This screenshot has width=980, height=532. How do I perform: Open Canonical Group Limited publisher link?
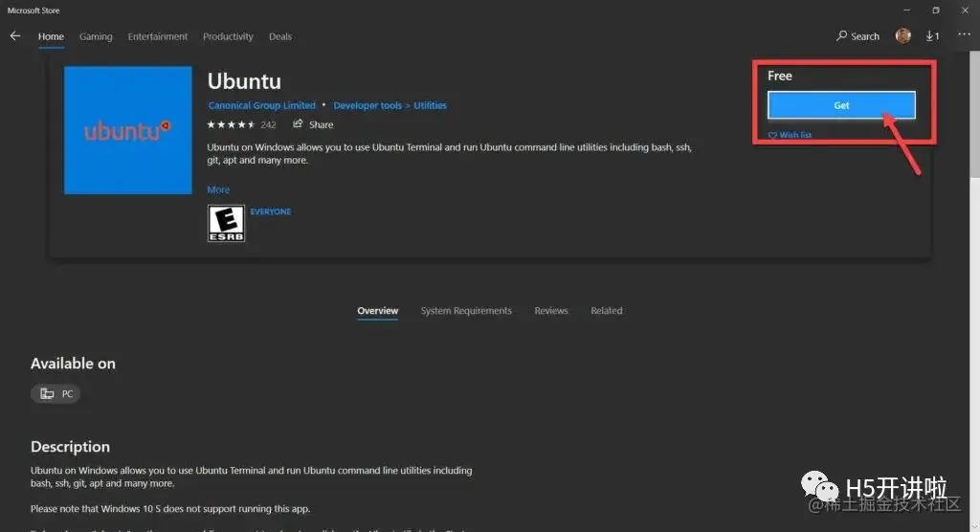pos(262,105)
